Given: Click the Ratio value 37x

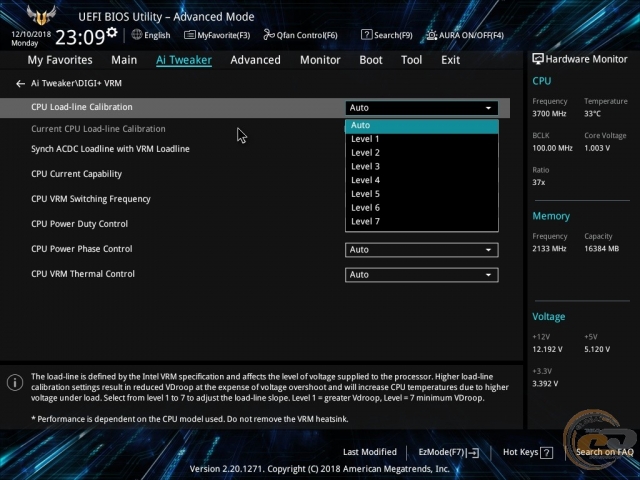Looking at the screenshot, I should (538, 182).
